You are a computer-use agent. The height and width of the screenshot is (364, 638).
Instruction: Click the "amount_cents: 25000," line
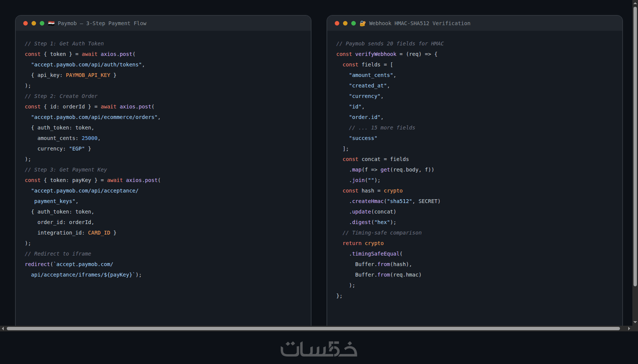pos(69,138)
